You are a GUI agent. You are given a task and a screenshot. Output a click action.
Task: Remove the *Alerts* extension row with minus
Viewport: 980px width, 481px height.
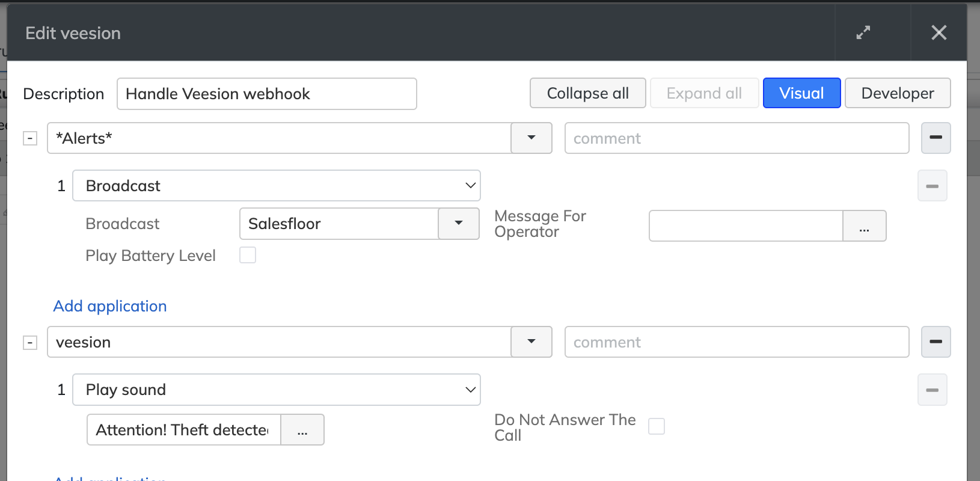coord(936,138)
